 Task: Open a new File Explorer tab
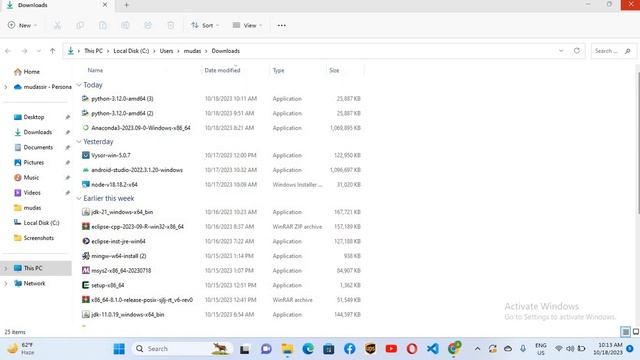pyautogui.click(x=126, y=5)
